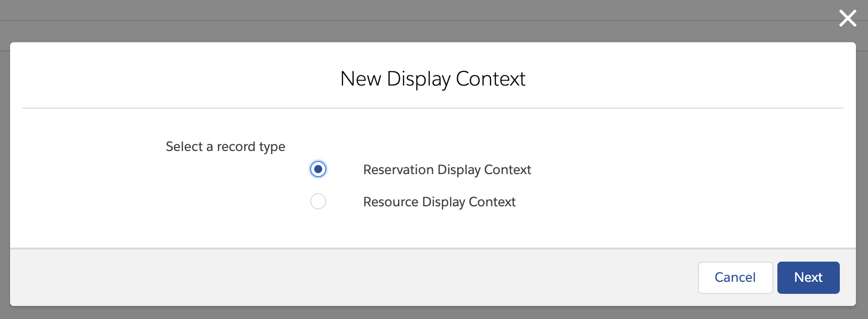Click blank white space below the Resource option

433,229
